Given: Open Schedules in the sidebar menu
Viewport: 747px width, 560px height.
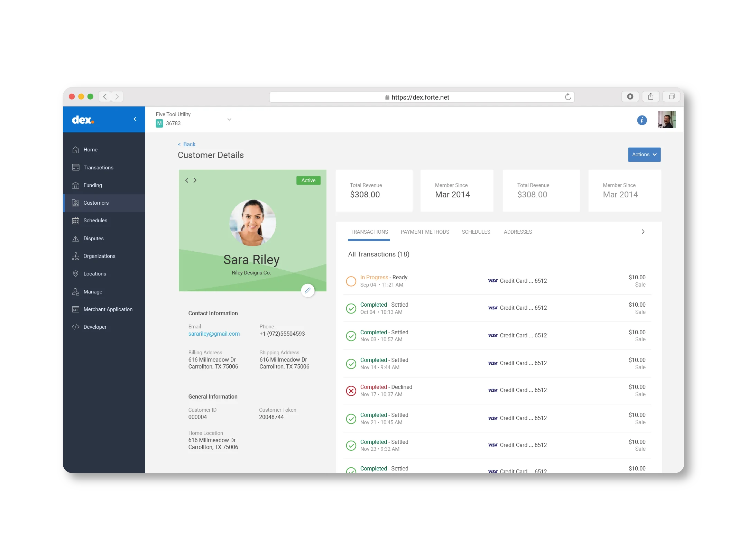Looking at the screenshot, I should tap(95, 221).
